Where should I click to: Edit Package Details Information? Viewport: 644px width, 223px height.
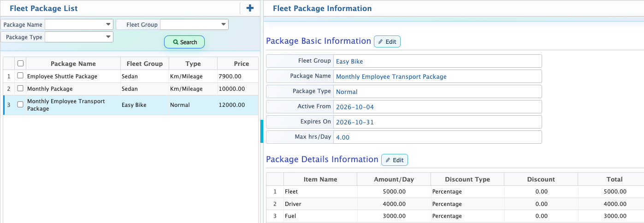click(x=395, y=160)
